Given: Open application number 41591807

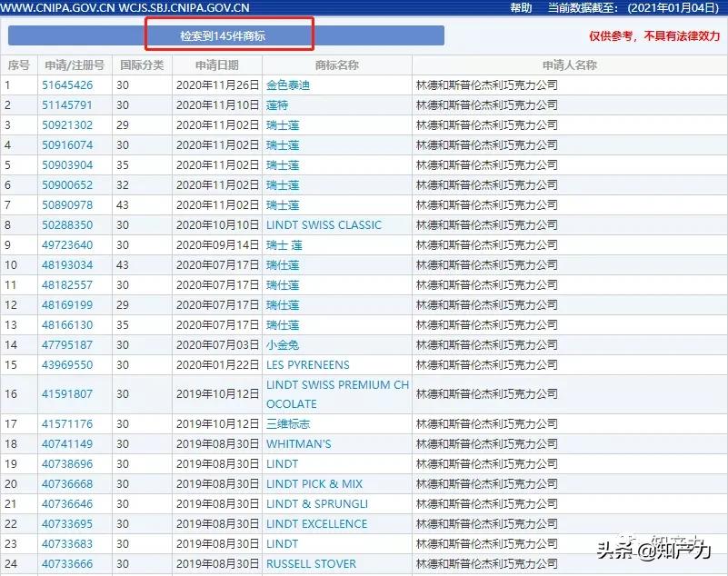Looking at the screenshot, I should click(67, 393).
